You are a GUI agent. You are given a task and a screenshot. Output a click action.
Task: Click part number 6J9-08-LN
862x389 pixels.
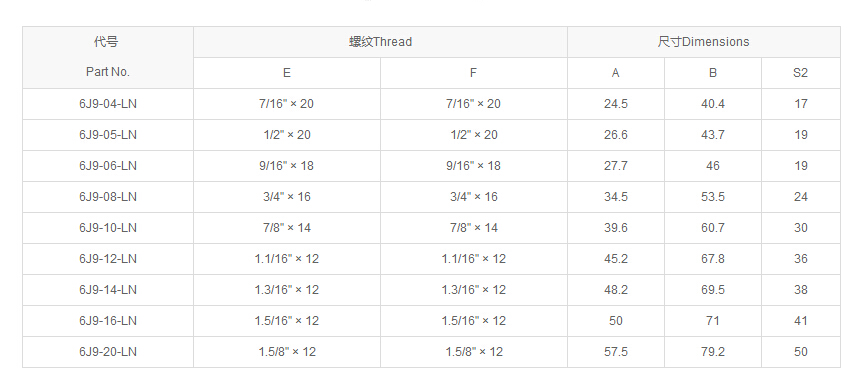(x=108, y=197)
